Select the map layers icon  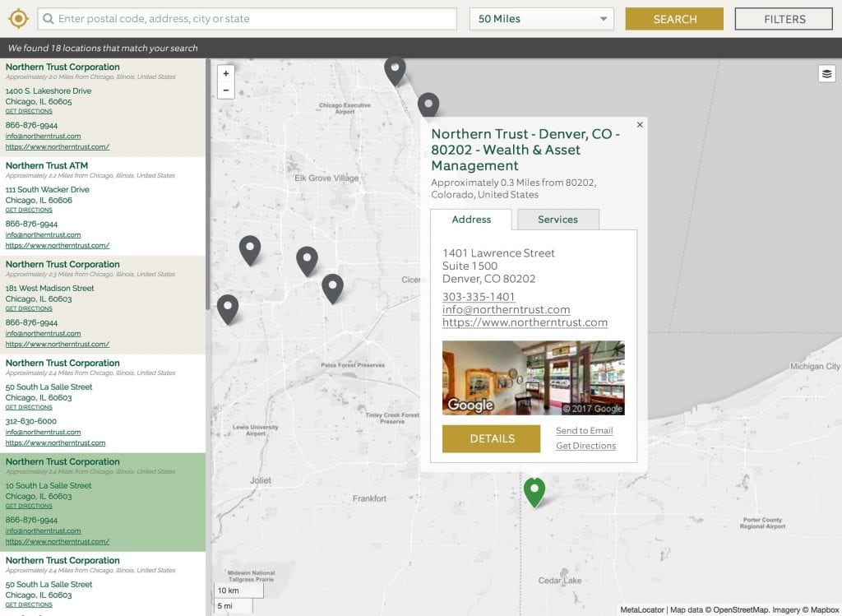point(827,73)
